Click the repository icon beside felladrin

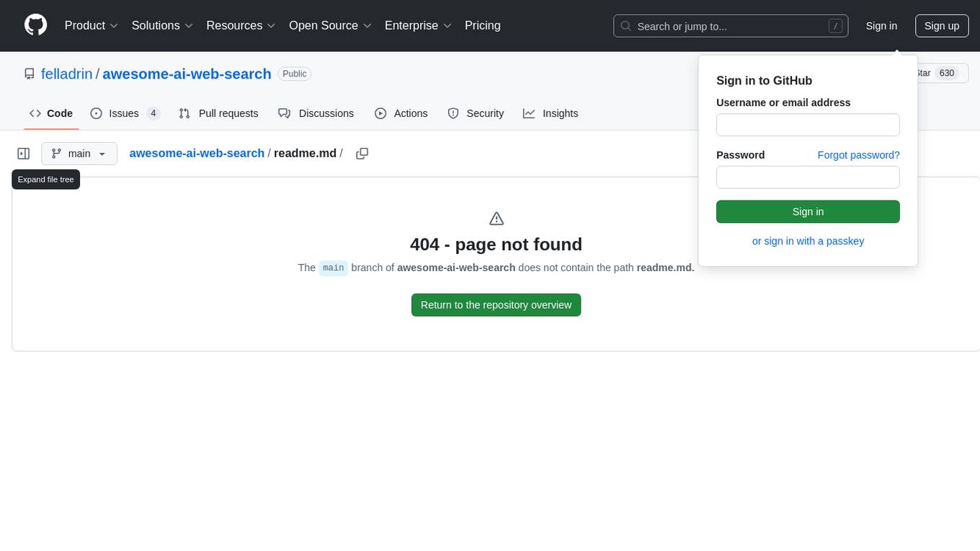pos(30,74)
